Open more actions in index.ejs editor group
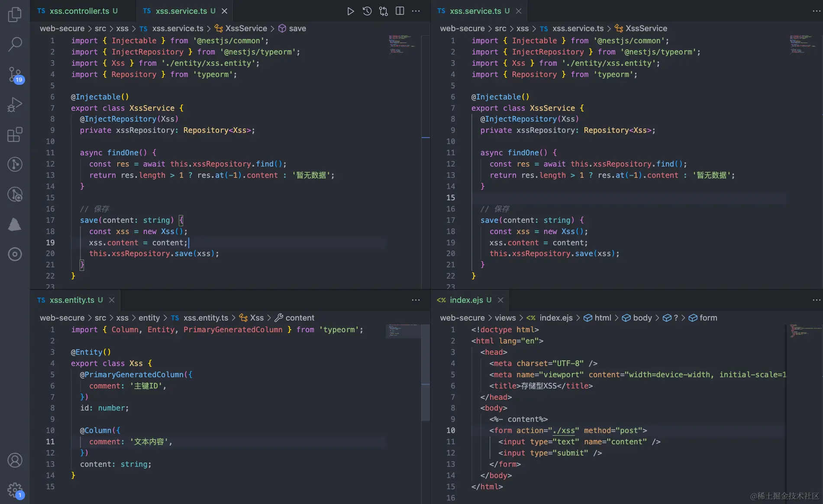Screen dimensions: 823x504 [817, 300]
